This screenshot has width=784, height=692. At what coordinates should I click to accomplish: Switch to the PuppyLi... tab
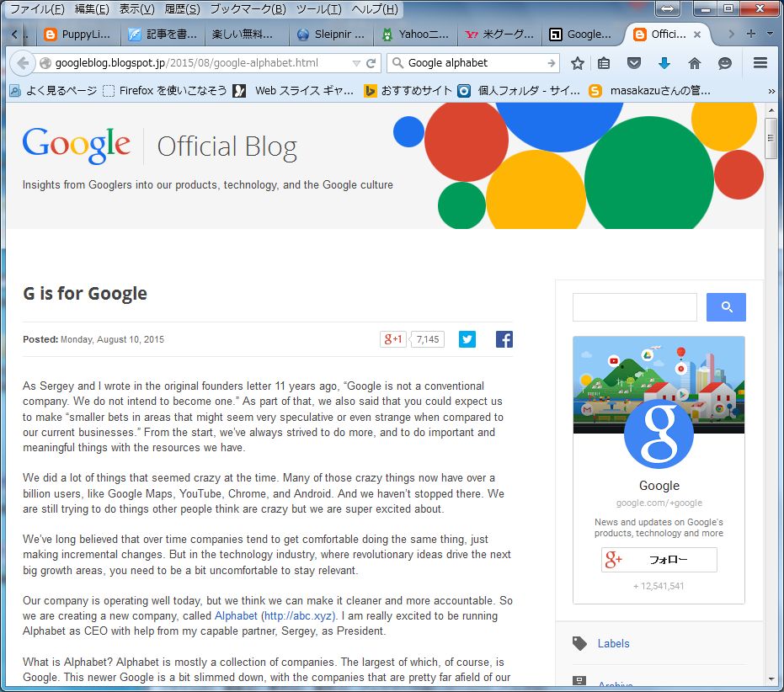pos(77,34)
